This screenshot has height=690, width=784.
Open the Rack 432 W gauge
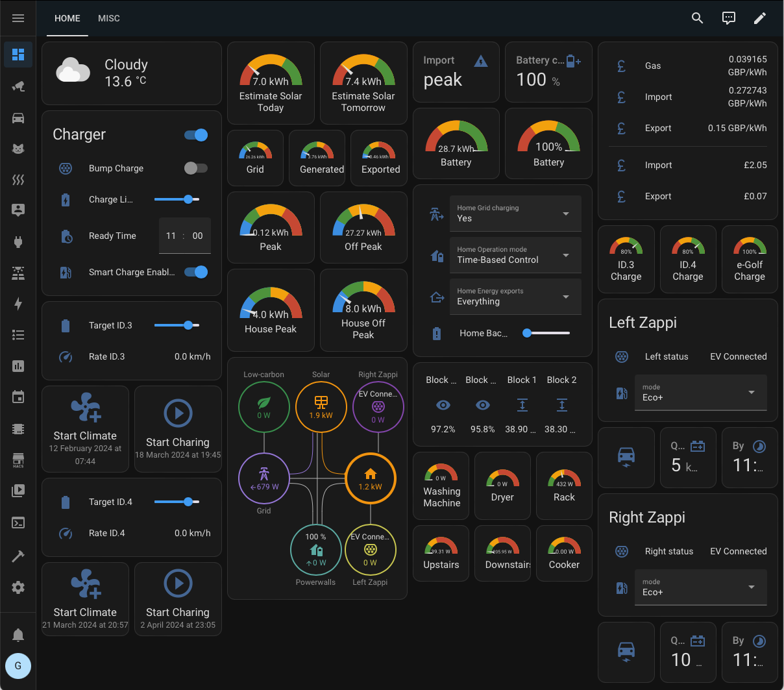click(564, 486)
